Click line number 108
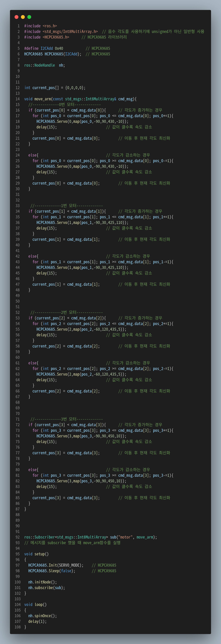 tap(18, 627)
